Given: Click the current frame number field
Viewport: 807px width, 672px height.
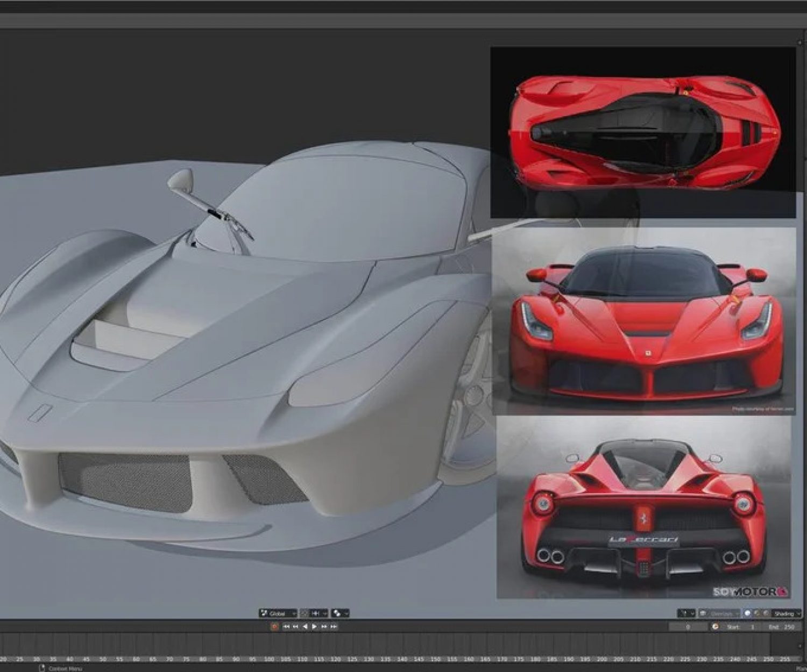Looking at the screenshot, I should pos(688,627).
